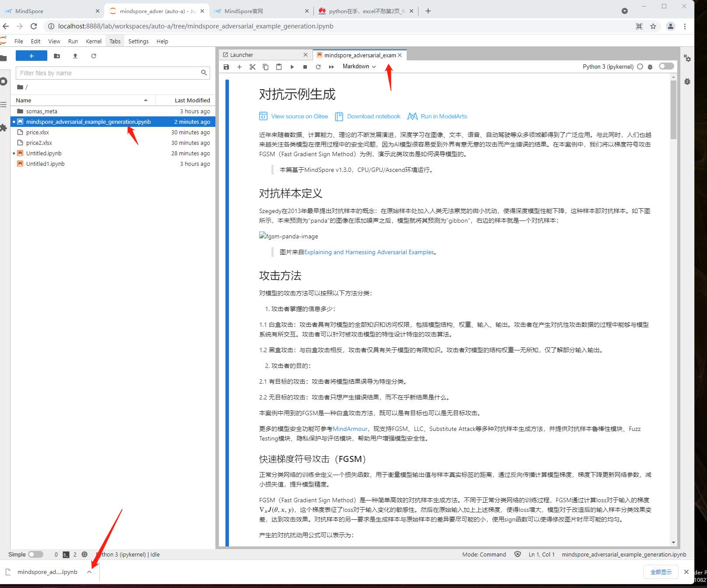Select the price2.xlsx file
The height and width of the screenshot is (588, 707).
click(113, 143)
